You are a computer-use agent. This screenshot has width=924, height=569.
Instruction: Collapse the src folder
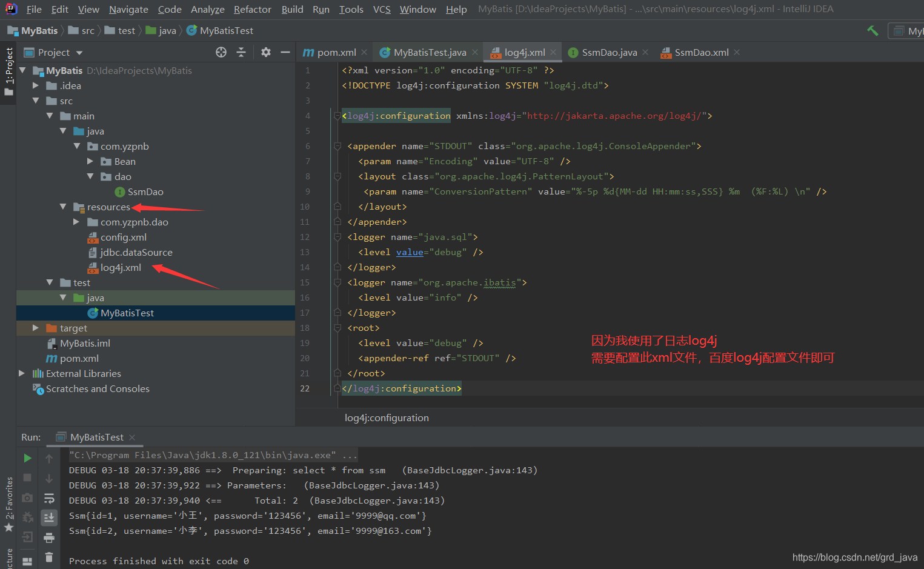tap(36, 101)
